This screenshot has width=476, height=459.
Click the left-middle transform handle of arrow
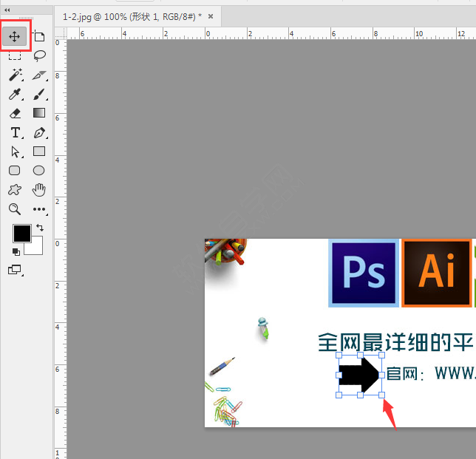tap(339, 375)
